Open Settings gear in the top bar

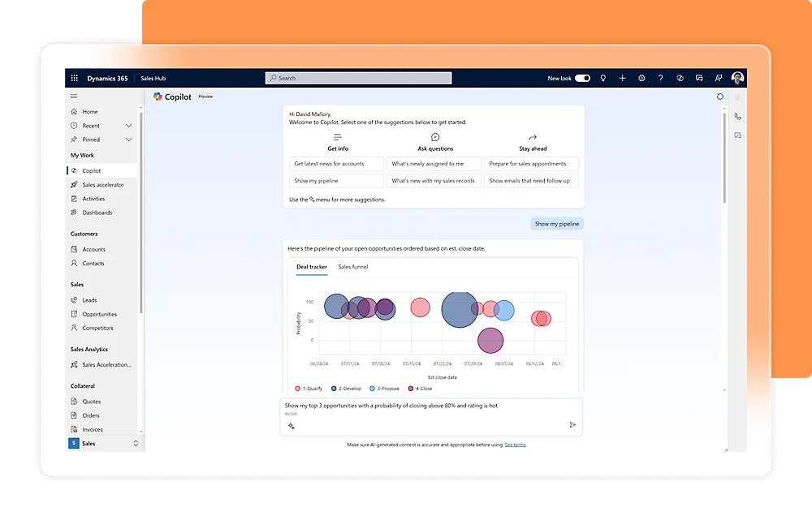click(x=641, y=78)
